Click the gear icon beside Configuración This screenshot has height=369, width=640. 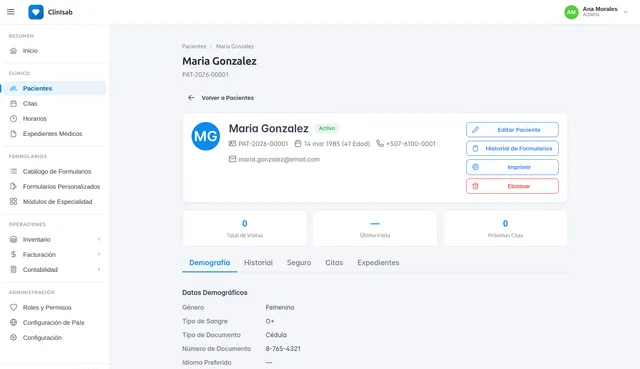[13, 337]
